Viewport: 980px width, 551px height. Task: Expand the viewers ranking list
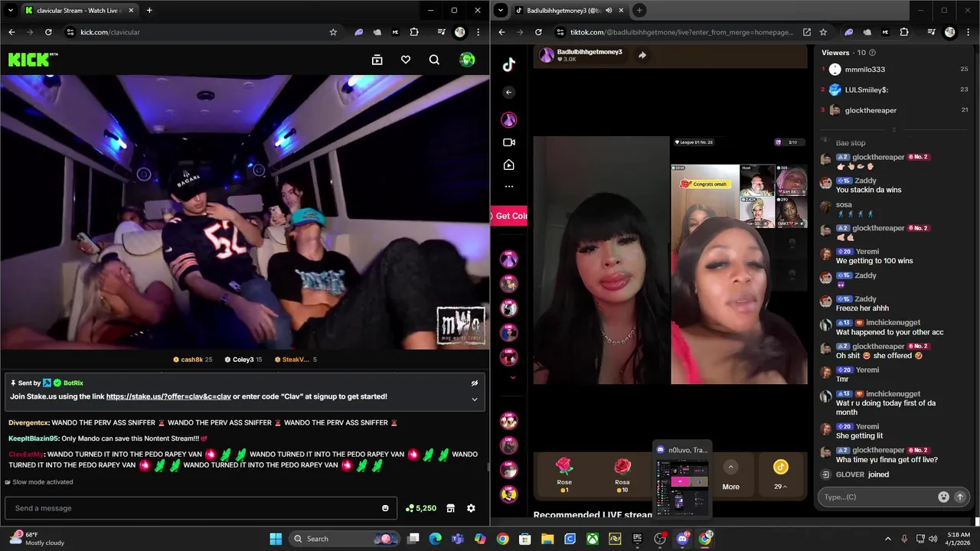pos(893,129)
